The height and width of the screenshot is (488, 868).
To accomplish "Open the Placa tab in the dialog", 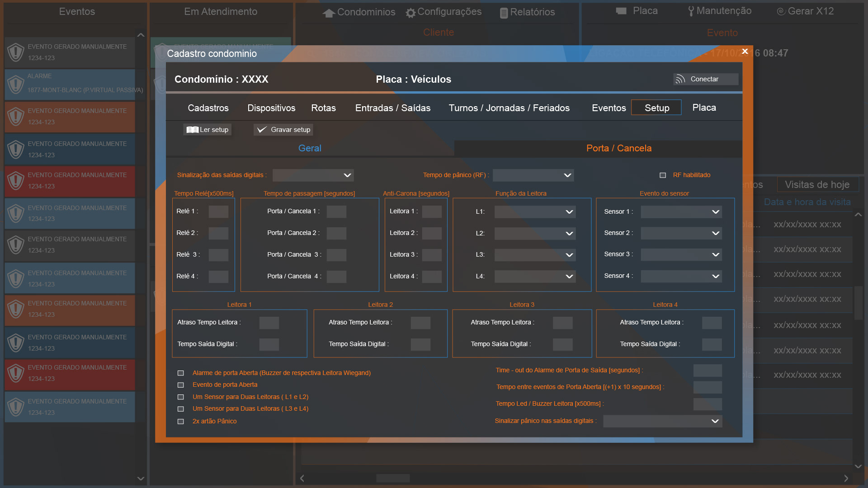I will pyautogui.click(x=704, y=108).
